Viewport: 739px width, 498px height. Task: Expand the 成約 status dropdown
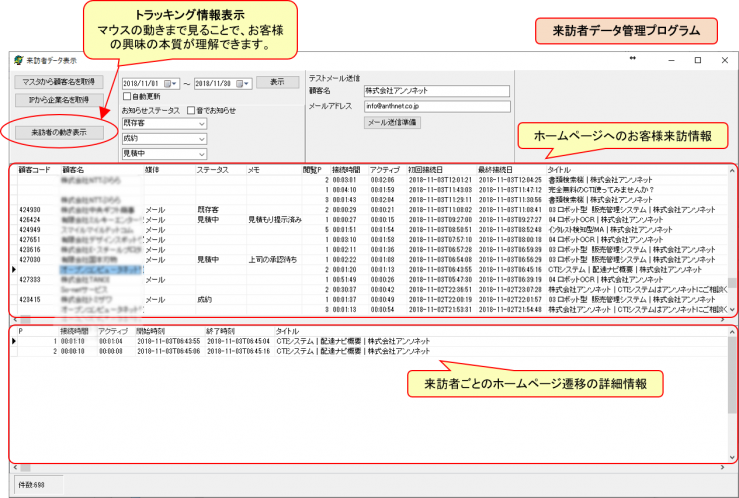click(202, 139)
